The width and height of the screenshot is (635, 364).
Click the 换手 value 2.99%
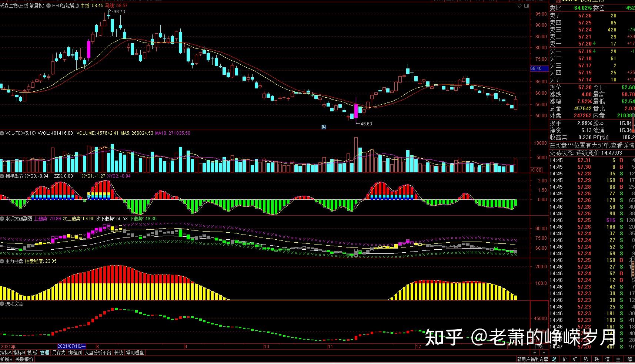point(585,123)
